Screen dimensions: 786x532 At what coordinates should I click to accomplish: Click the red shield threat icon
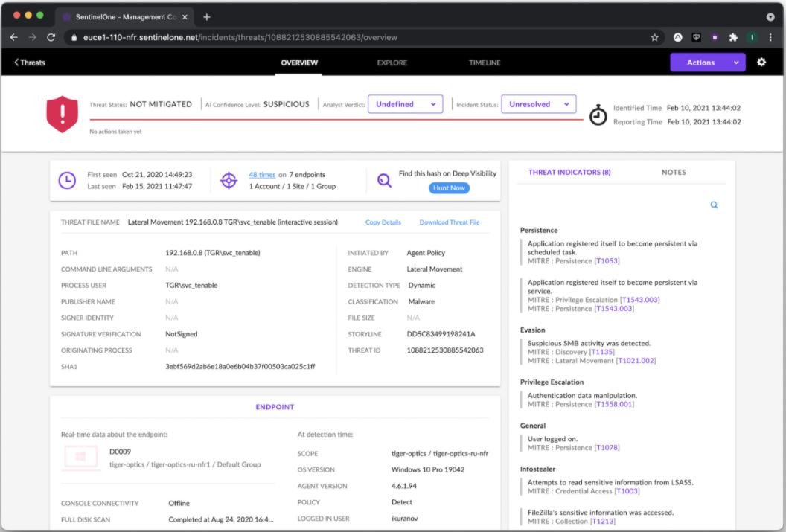62,114
